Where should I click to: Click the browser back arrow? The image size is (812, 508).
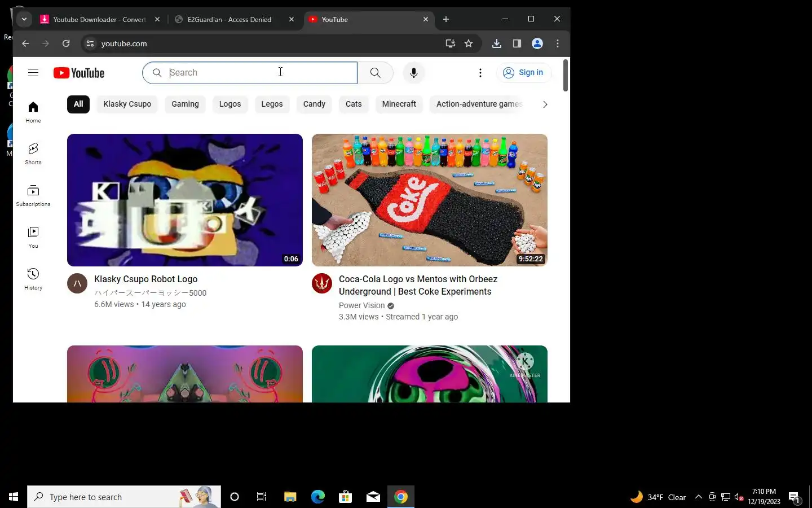[x=25, y=43]
